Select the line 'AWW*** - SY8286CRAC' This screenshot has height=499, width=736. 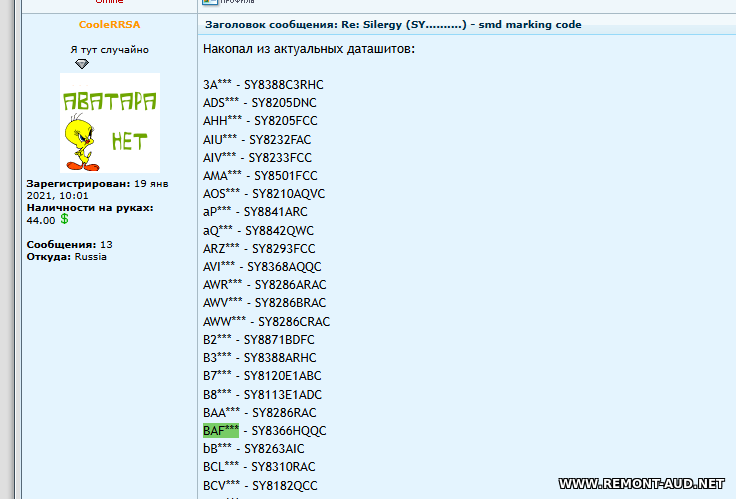[x=266, y=322]
